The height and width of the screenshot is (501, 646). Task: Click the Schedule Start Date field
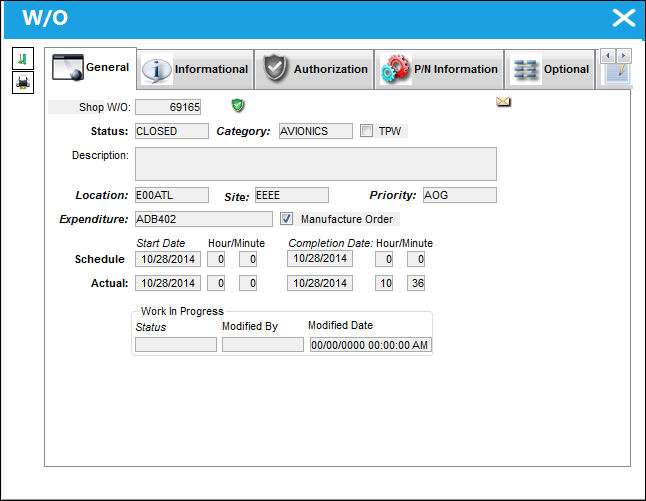point(168,259)
